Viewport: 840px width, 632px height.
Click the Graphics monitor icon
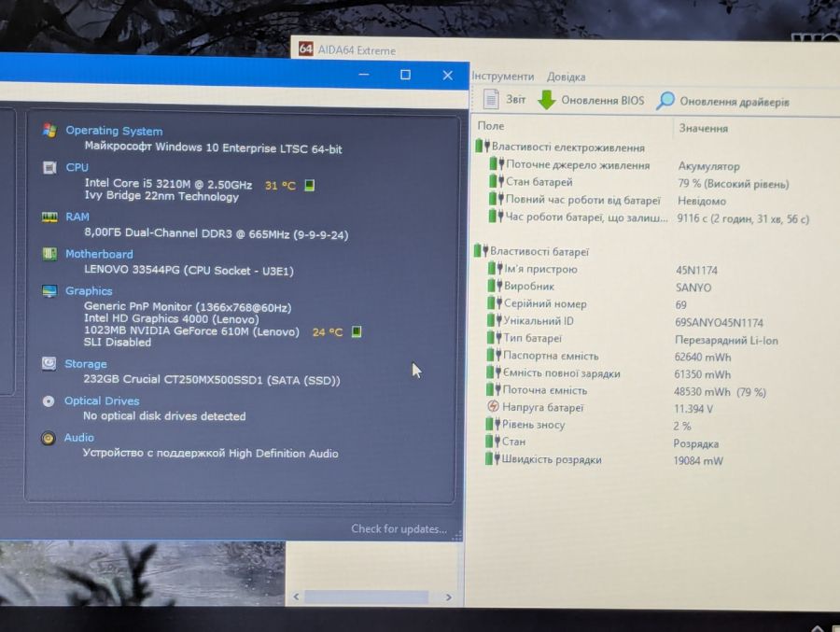coord(49,291)
